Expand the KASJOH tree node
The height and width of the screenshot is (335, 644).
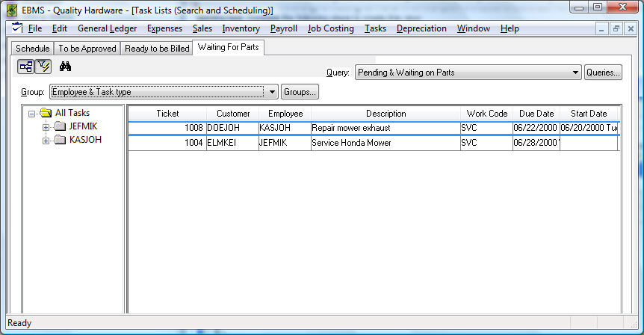(46, 140)
